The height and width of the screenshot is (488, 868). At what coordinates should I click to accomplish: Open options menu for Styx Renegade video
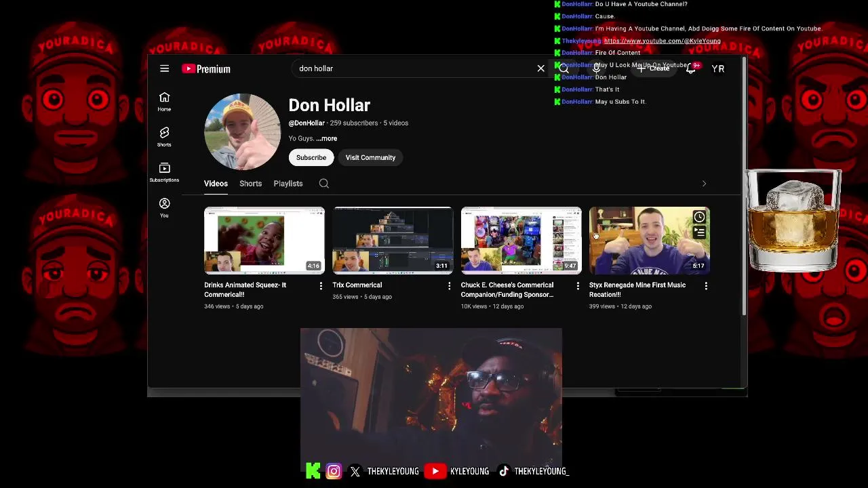click(706, 286)
